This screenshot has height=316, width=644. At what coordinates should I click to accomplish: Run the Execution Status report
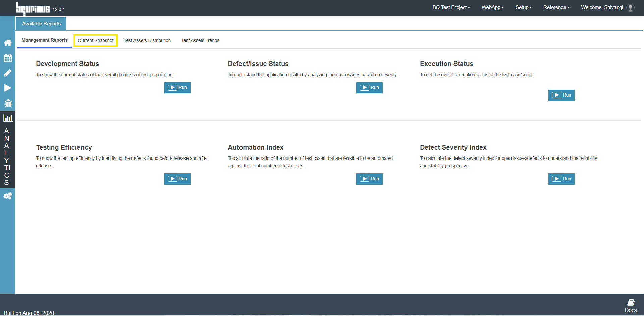coord(561,95)
